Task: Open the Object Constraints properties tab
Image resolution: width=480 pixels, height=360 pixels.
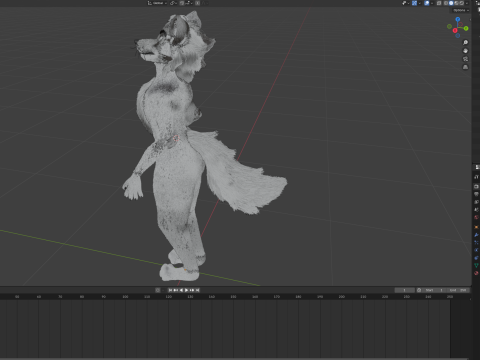Action: (476, 258)
